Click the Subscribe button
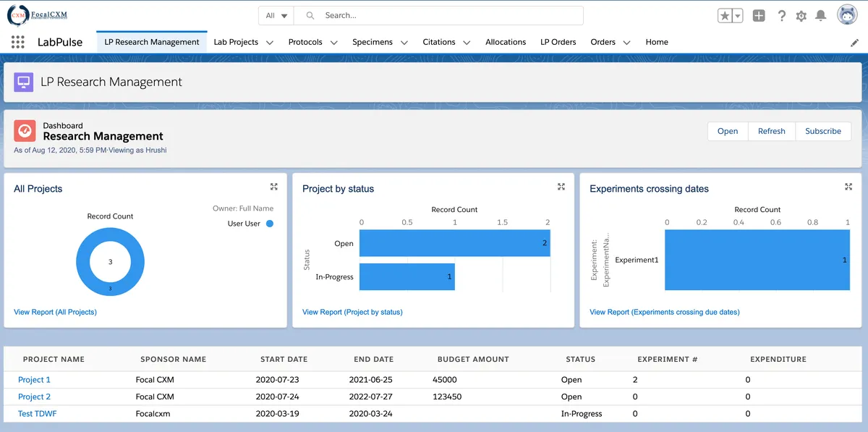The image size is (868, 432). (x=823, y=131)
